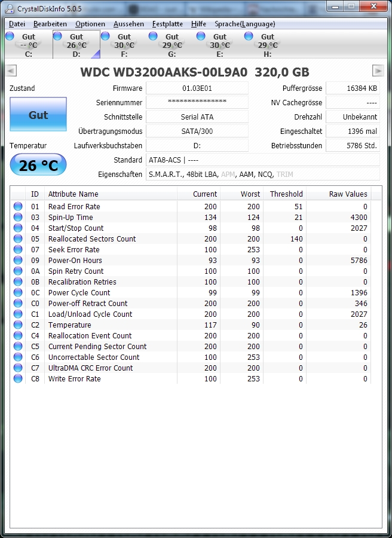Sort by Worst column header
392x538 pixels.
[x=241, y=194]
